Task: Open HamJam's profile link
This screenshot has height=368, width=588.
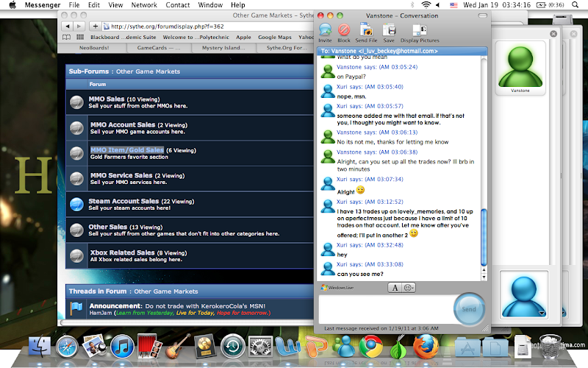Action: [x=101, y=313]
